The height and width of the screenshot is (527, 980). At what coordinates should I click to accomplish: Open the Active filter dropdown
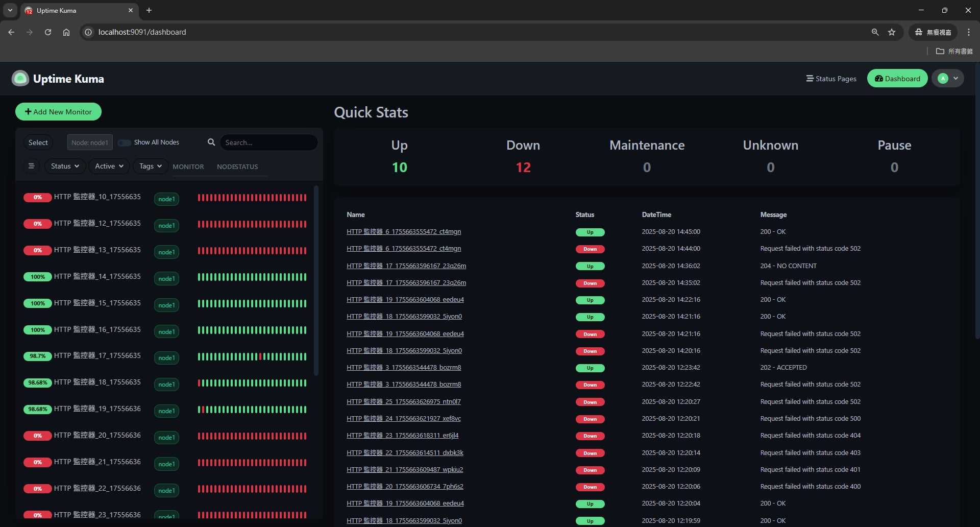click(x=108, y=166)
